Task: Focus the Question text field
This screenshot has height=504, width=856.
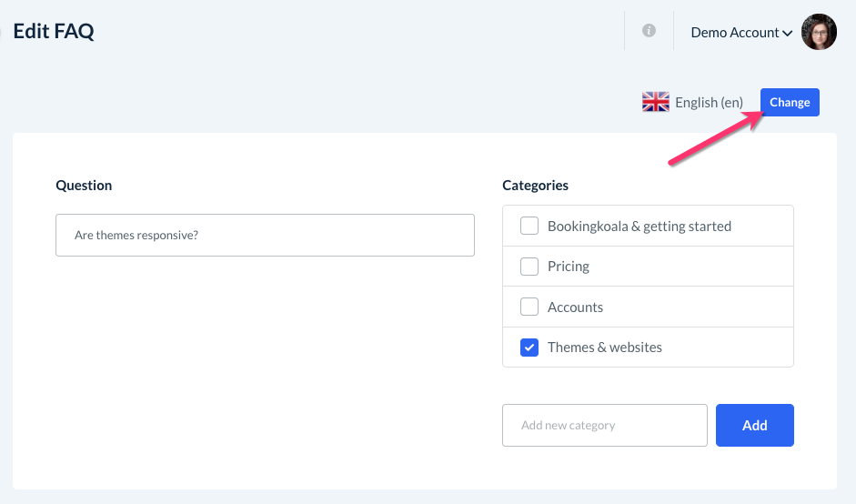Action: [x=265, y=235]
